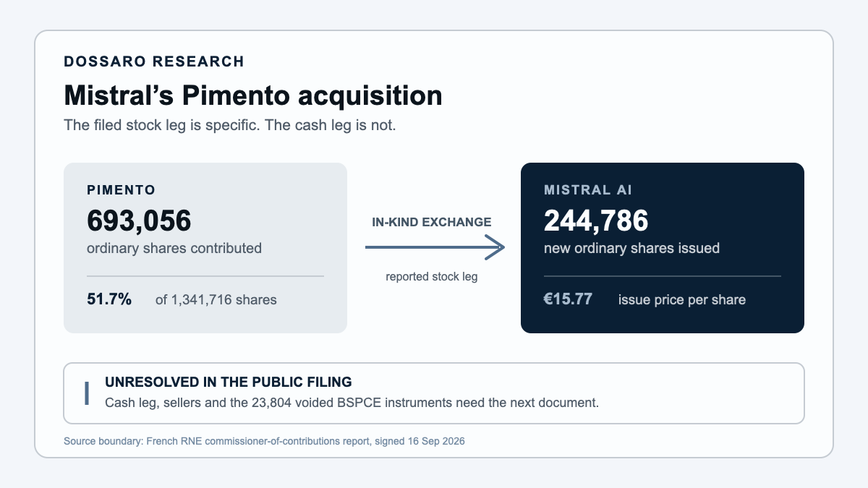868x488 pixels.
Task: Select the DOSSARO RESEARCH header label
Action: (x=154, y=61)
